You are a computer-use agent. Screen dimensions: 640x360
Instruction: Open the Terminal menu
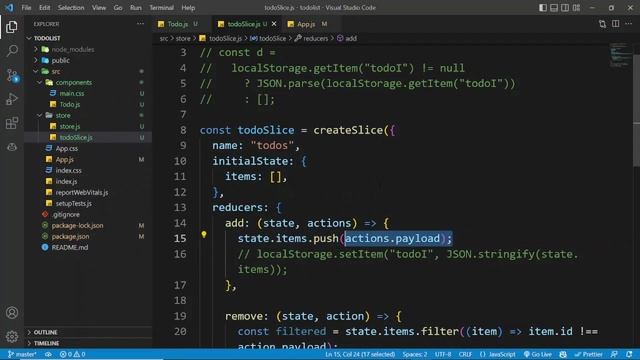161,8
